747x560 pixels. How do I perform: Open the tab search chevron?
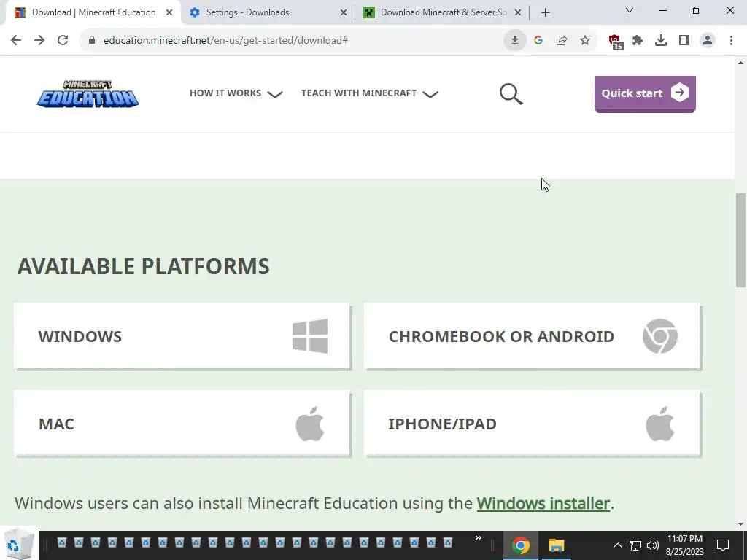click(630, 10)
